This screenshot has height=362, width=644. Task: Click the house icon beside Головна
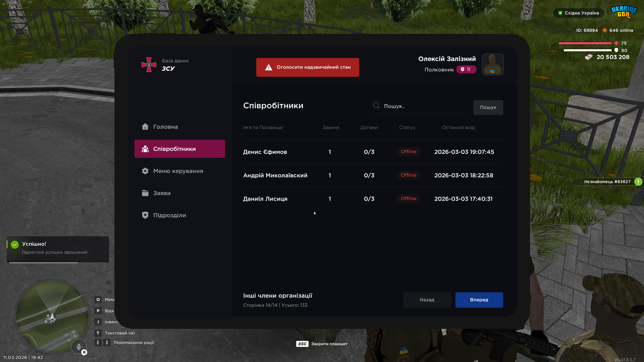[145, 127]
